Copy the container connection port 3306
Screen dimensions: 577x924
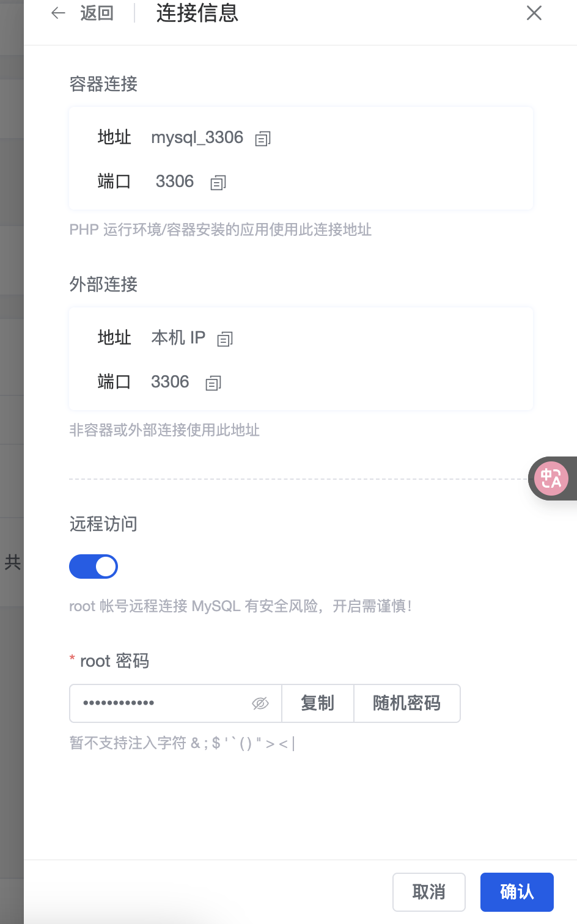pos(218,183)
